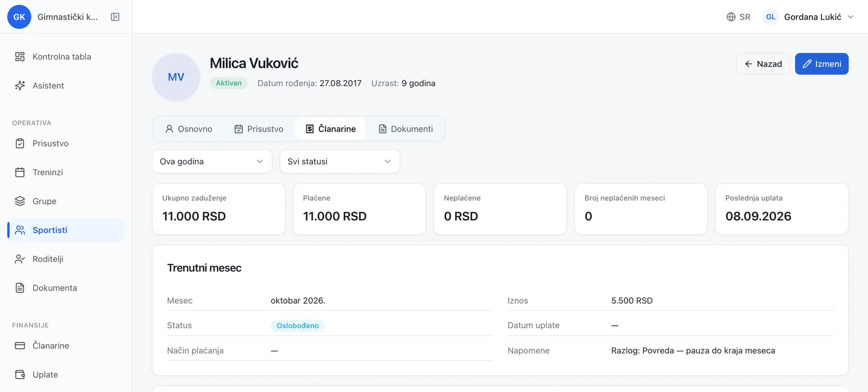Open the Gordana Lukić account menu chevron
The width and height of the screenshot is (868, 392).
(851, 17)
